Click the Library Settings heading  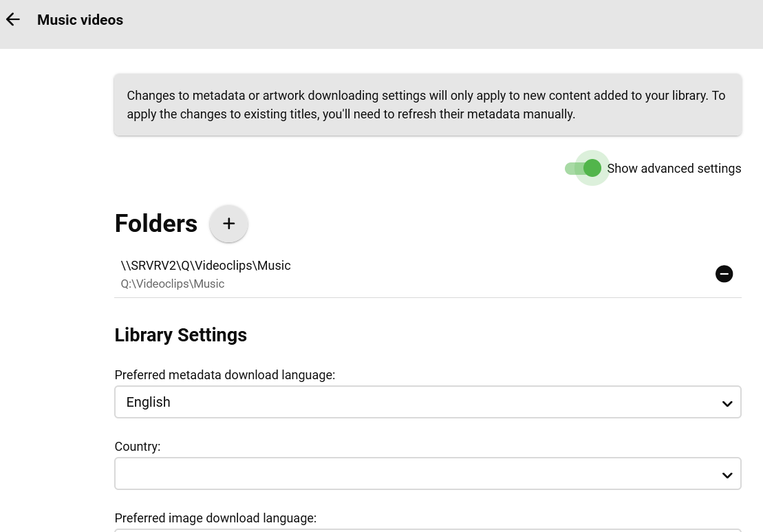(x=180, y=335)
